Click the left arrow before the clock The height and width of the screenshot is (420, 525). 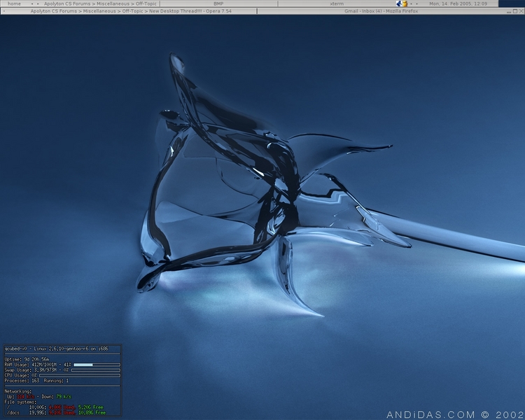tap(412, 3)
